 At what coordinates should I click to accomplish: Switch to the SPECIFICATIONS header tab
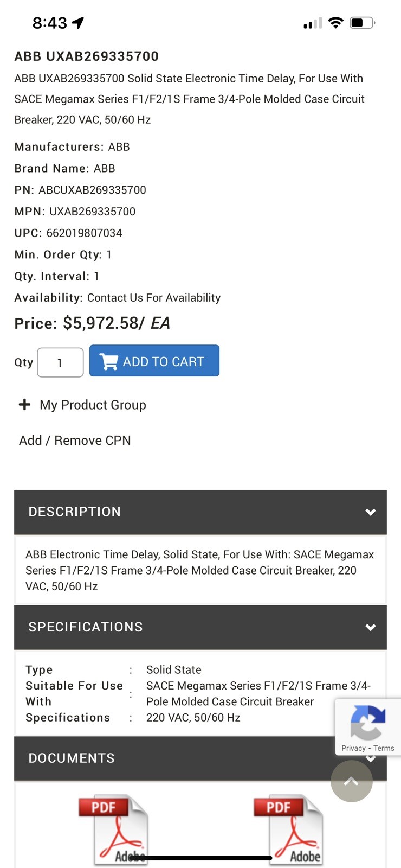coord(85,627)
